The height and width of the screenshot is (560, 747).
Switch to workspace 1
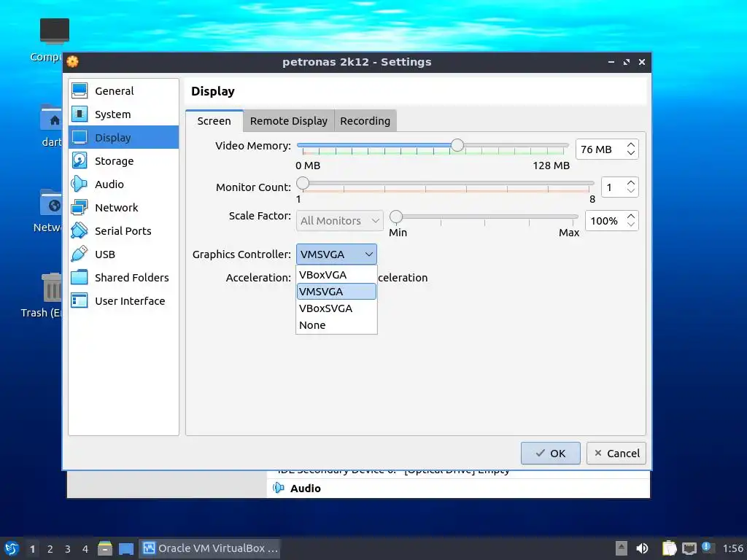[x=32, y=548]
